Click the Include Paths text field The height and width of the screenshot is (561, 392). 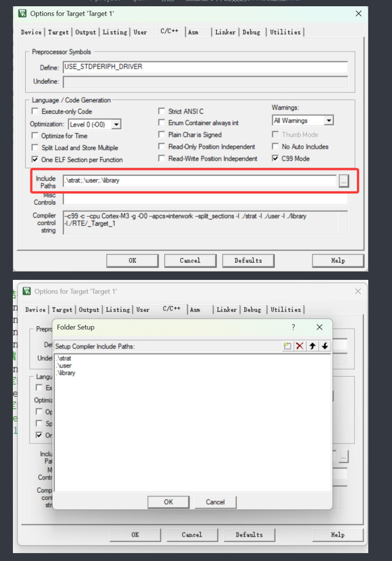[200, 181]
